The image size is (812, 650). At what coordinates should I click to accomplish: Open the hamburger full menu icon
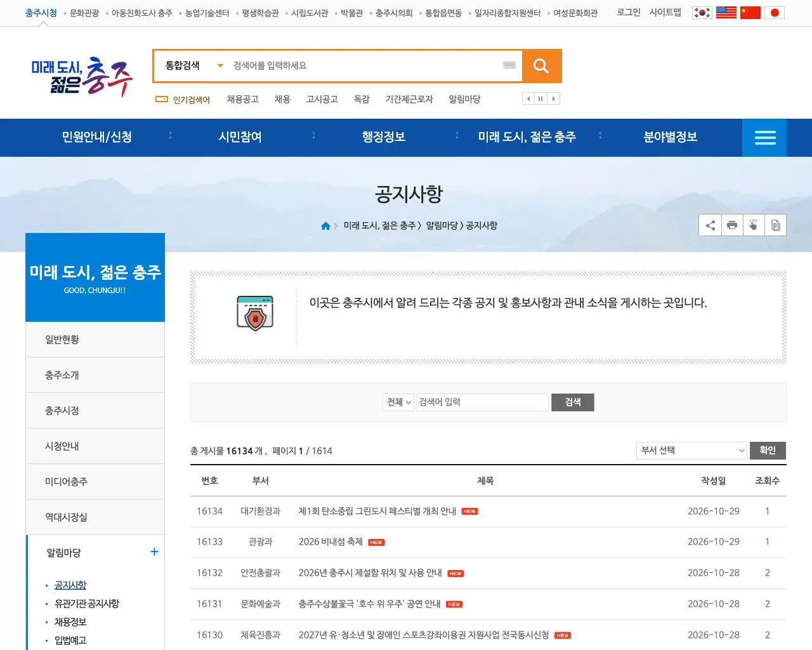765,138
